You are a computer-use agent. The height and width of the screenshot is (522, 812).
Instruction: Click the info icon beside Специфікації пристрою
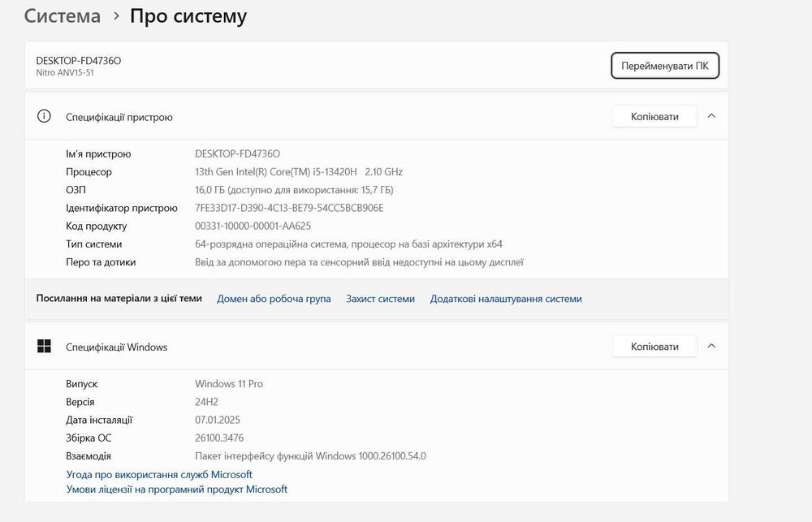click(x=44, y=116)
